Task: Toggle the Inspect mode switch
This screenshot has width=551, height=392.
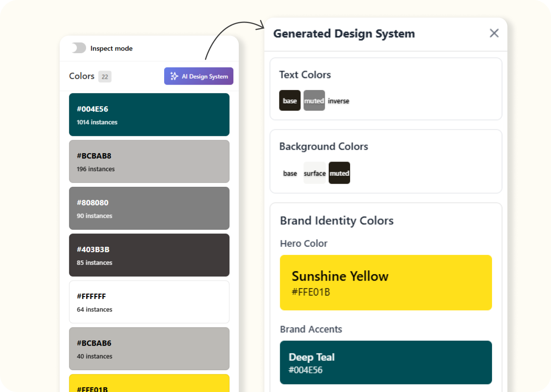Action: click(79, 48)
